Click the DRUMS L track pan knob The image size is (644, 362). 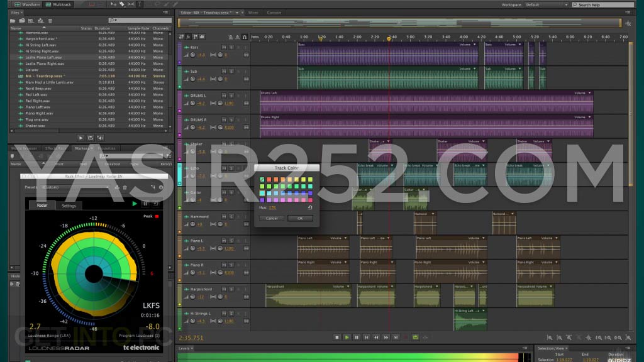(x=220, y=104)
